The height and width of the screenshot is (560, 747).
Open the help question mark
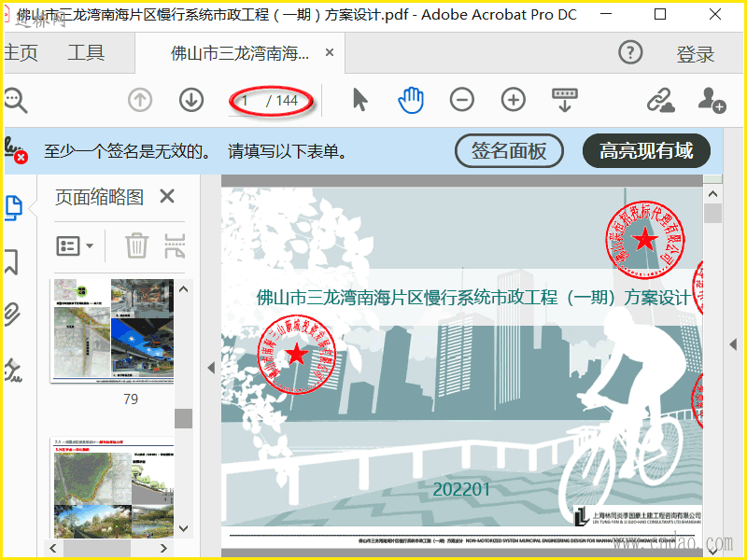coord(630,52)
